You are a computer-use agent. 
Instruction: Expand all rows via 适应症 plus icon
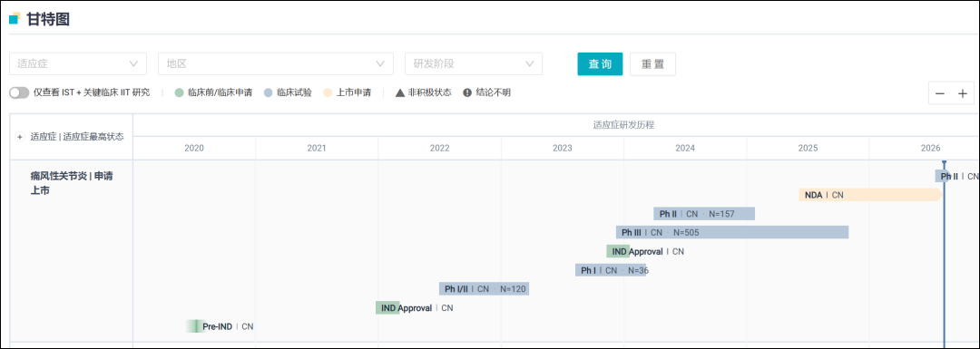20,137
